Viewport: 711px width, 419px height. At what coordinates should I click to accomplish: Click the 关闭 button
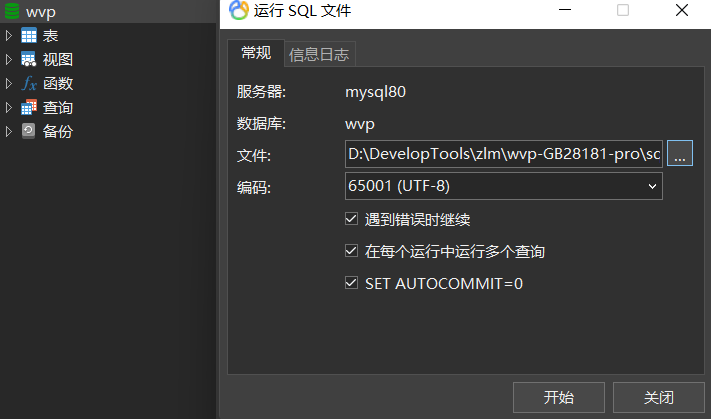[658, 398]
